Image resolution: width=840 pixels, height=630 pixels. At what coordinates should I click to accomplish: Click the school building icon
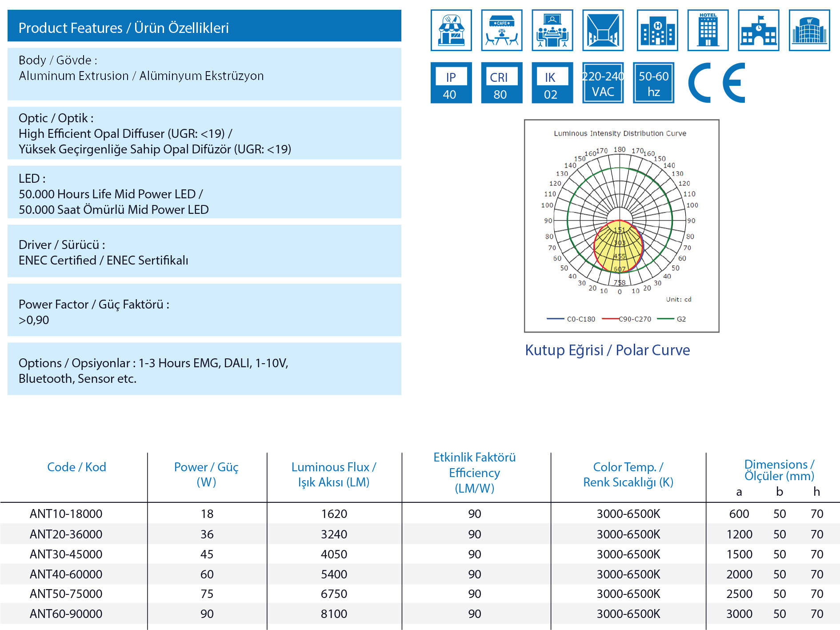coord(759,30)
